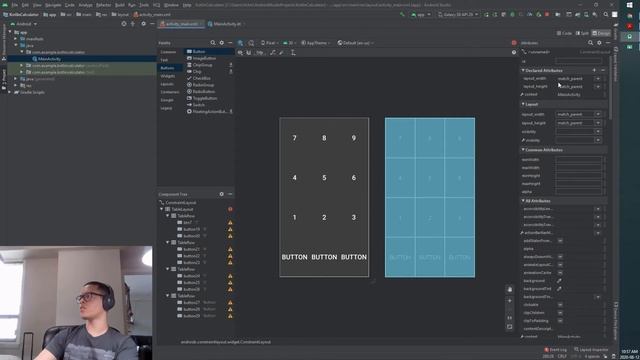Click infer constraints wand icon
Image resolution: width=640 pixels, height=360 pixels.
282,53
